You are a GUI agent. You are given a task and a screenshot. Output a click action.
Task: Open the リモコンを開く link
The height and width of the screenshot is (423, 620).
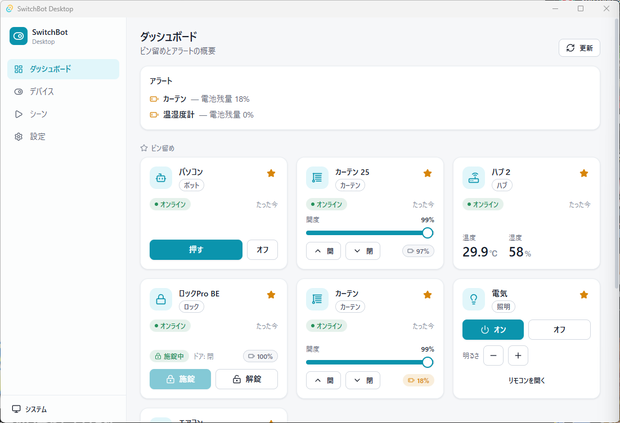(526, 381)
